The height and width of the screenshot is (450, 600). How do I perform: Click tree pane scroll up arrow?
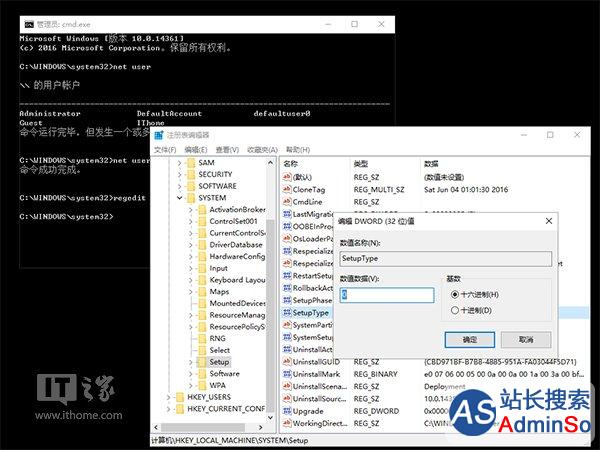(x=270, y=163)
